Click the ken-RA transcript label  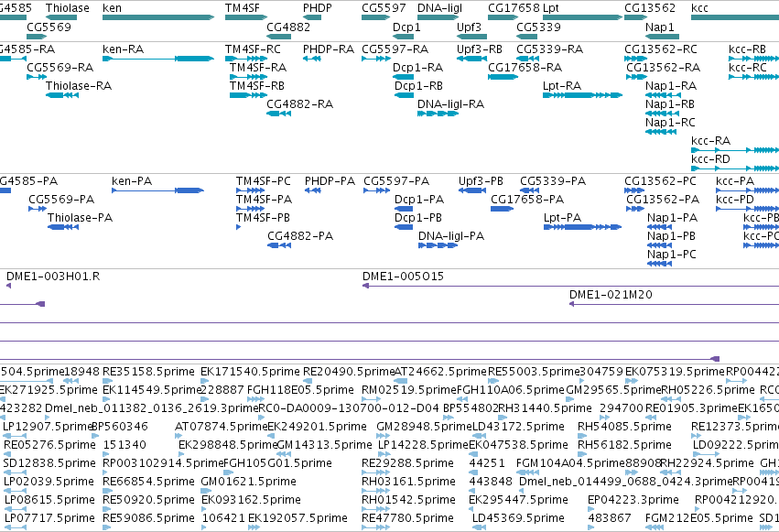click(x=124, y=49)
